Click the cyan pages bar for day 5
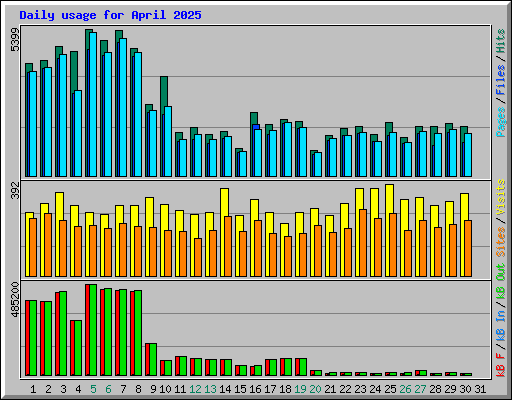The height and width of the screenshot is (400, 512). pos(93,104)
